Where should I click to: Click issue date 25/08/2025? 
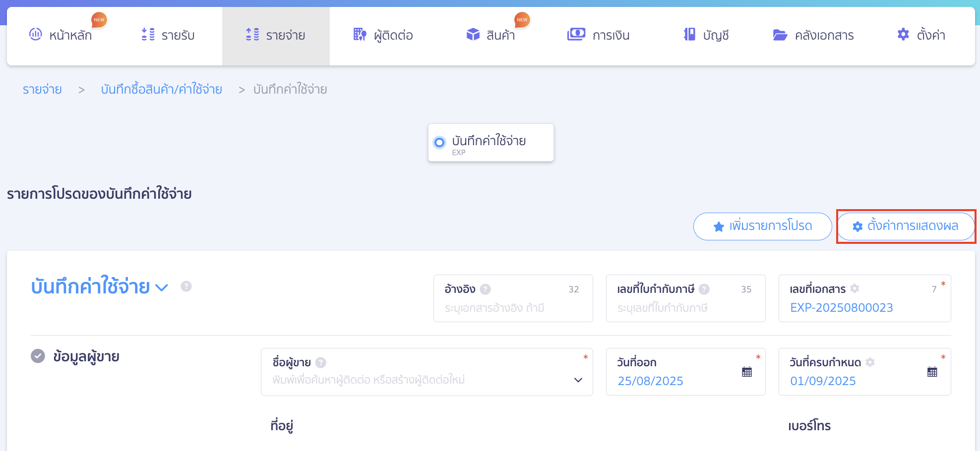(x=651, y=381)
